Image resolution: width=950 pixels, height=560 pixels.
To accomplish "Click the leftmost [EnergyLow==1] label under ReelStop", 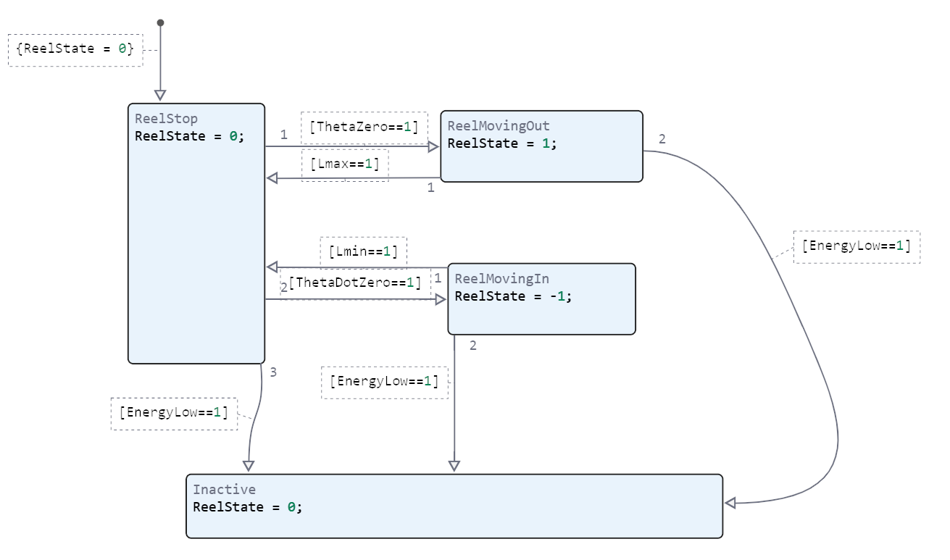I will pyautogui.click(x=174, y=413).
